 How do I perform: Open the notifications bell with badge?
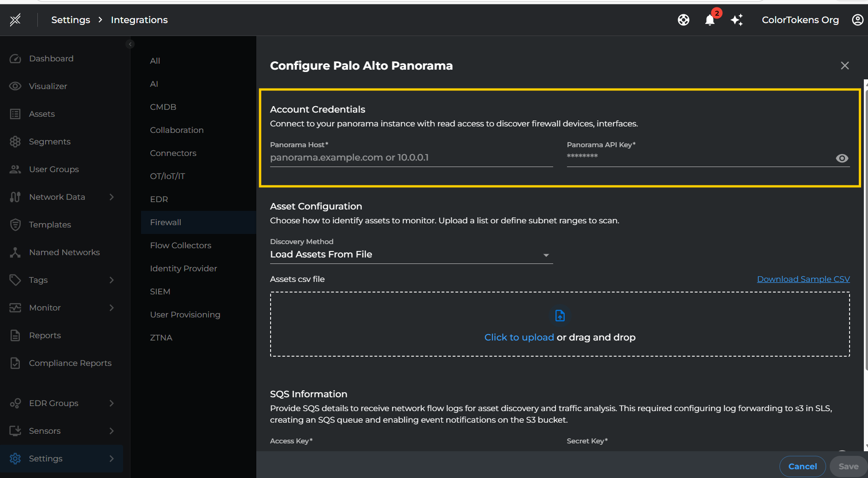(710, 20)
